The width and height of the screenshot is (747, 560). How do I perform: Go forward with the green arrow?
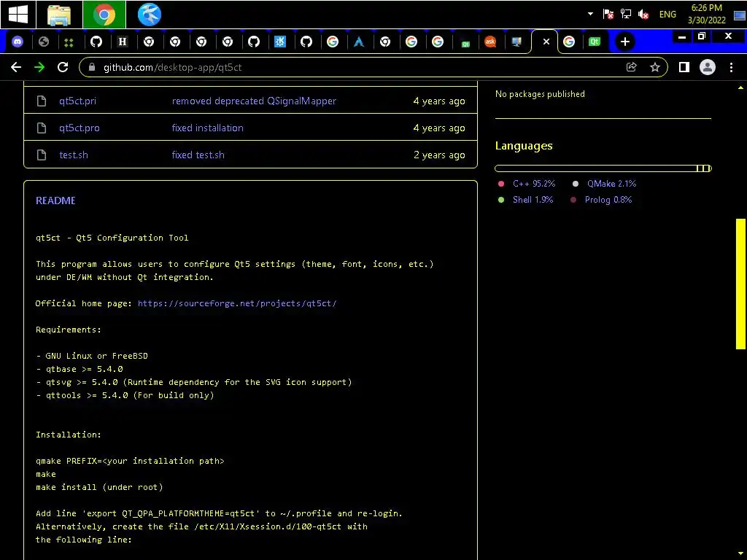39,67
